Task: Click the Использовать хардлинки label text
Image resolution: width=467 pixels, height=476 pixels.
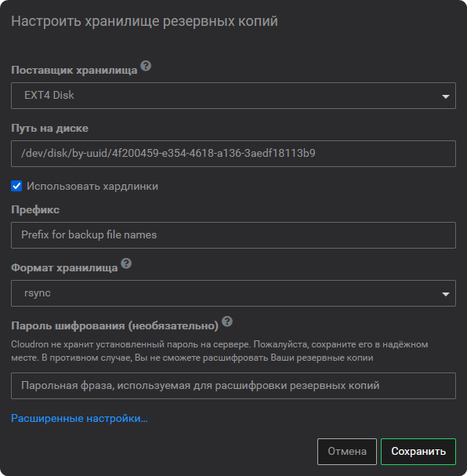Action: (x=92, y=187)
